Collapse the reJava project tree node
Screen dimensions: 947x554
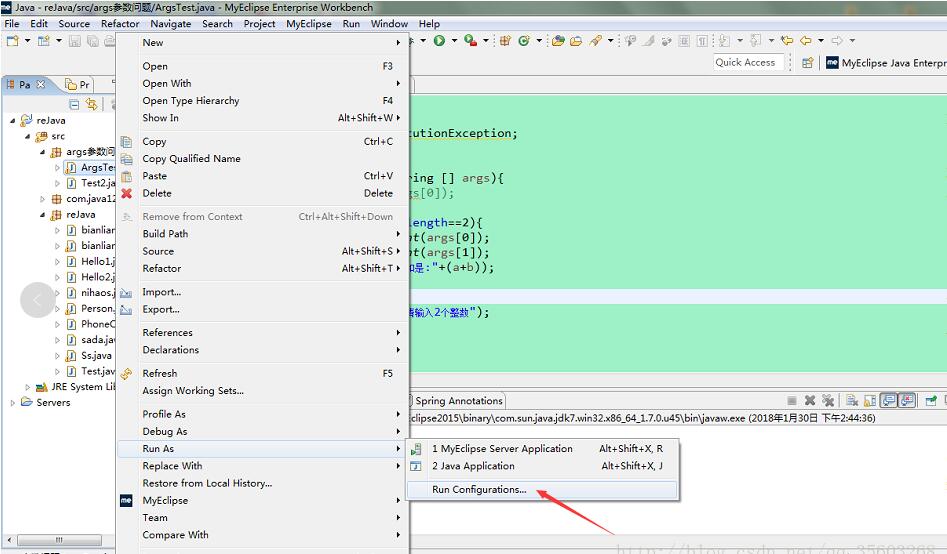coord(14,121)
